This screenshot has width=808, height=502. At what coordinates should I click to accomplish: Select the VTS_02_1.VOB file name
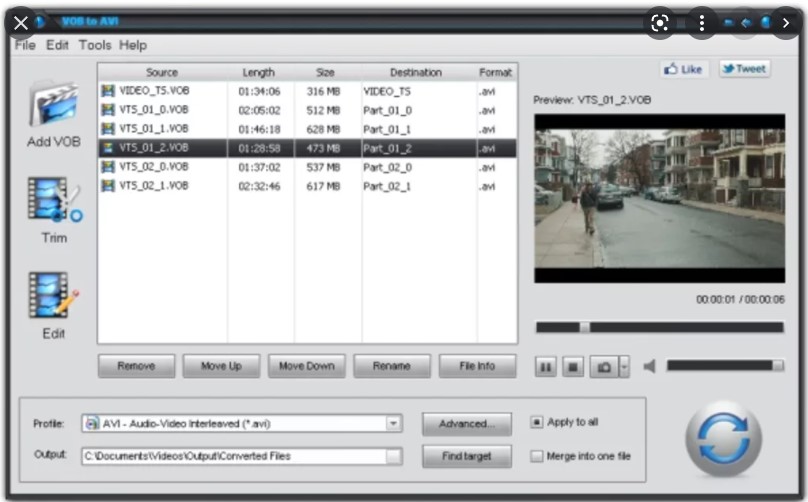point(154,186)
